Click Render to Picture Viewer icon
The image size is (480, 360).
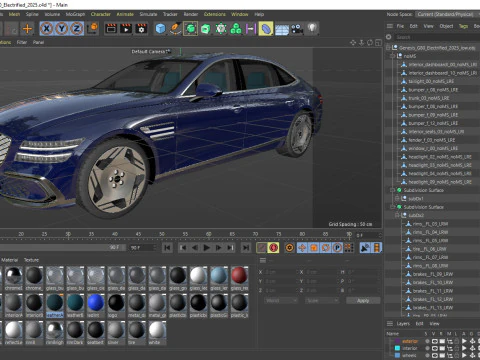(126, 29)
